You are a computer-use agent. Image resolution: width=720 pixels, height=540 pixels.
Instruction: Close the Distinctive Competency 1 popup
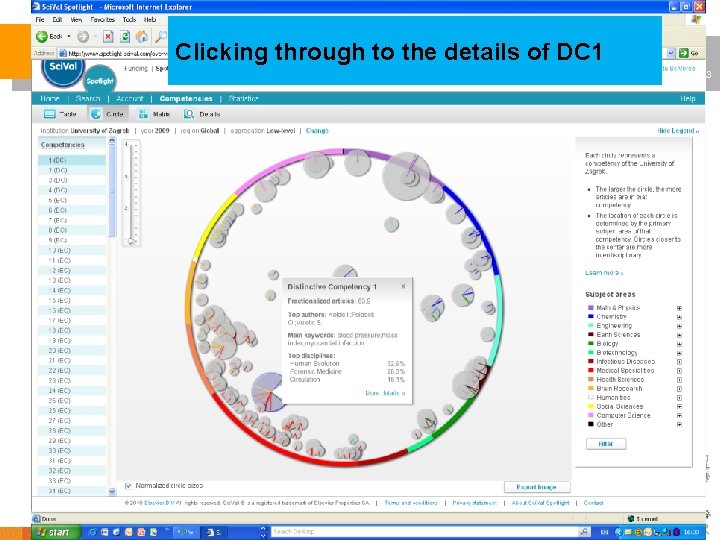403,286
